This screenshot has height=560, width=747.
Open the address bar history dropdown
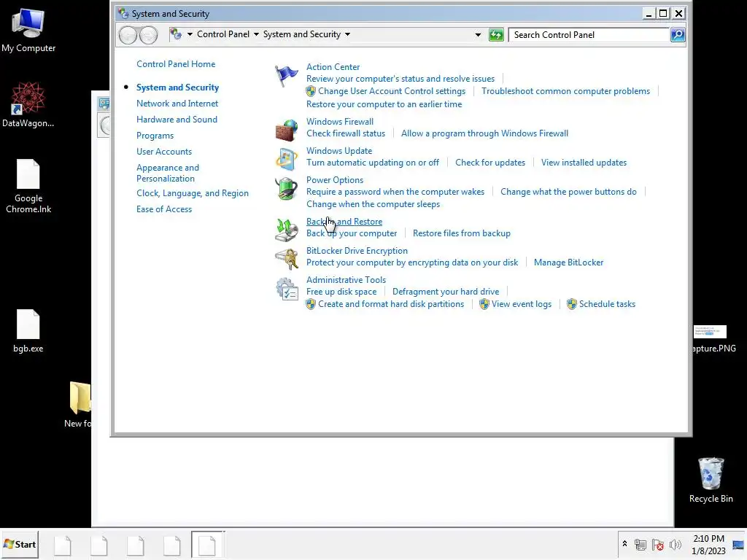[x=478, y=35]
